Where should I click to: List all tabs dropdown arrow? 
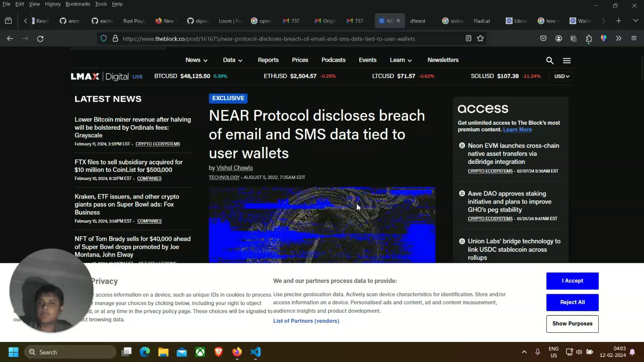click(635, 21)
